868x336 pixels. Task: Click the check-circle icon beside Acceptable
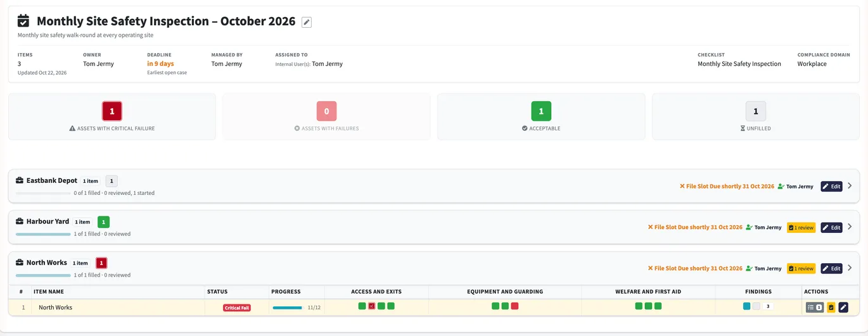[x=525, y=128]
